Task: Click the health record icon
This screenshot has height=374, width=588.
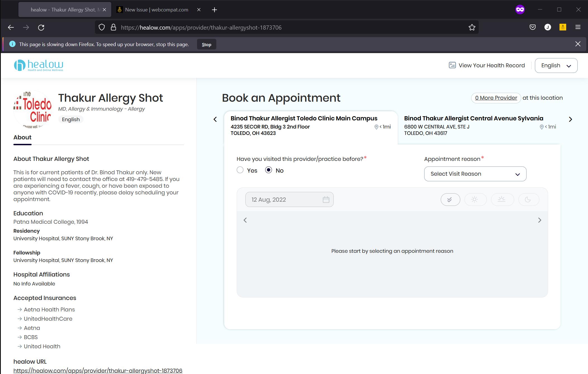Action: click(452, 65)
